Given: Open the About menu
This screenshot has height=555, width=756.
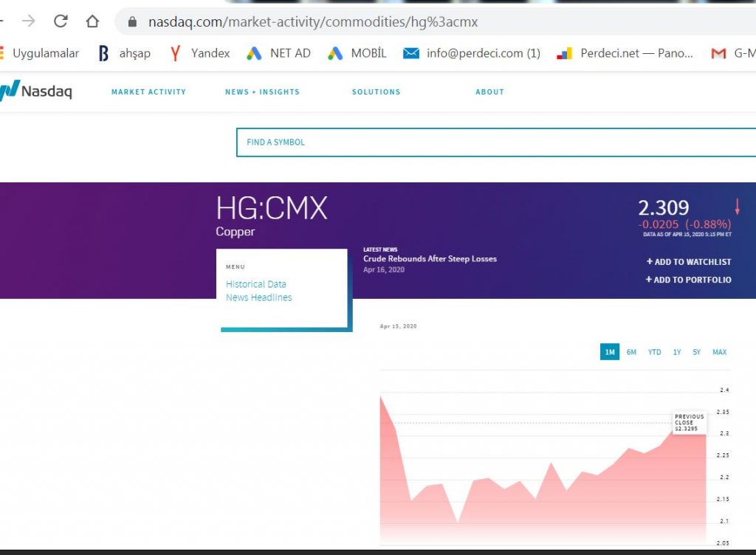Looking at the screenshot, I should click(490, 92).
